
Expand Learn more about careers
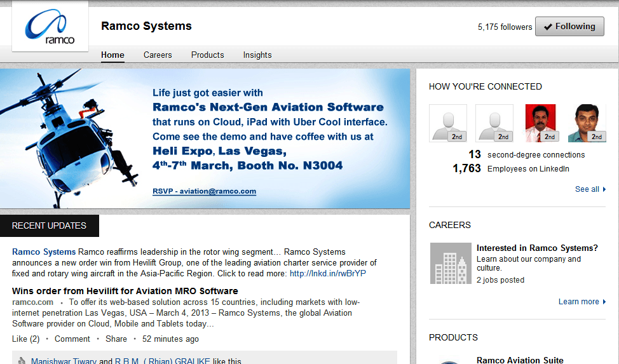coord(582,302)
